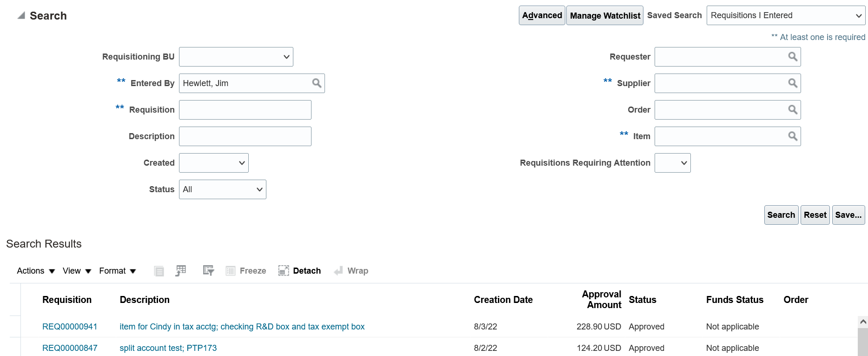Reset the search criteria
The width and height of the screenshot is (868, 356).
815,215
